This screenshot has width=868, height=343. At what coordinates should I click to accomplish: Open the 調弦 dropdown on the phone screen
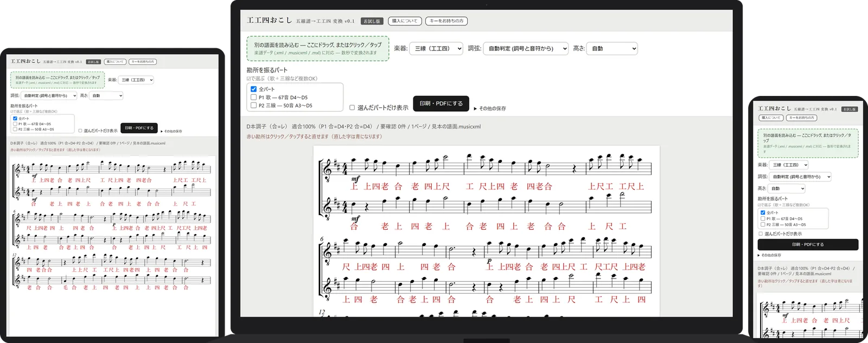(800, 177)
